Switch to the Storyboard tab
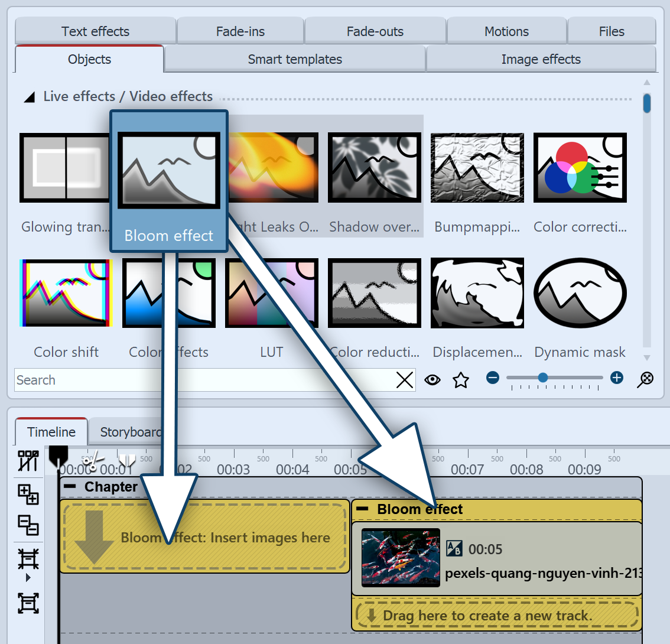Screen dimensions: 670x644 [x=131, y=432]
